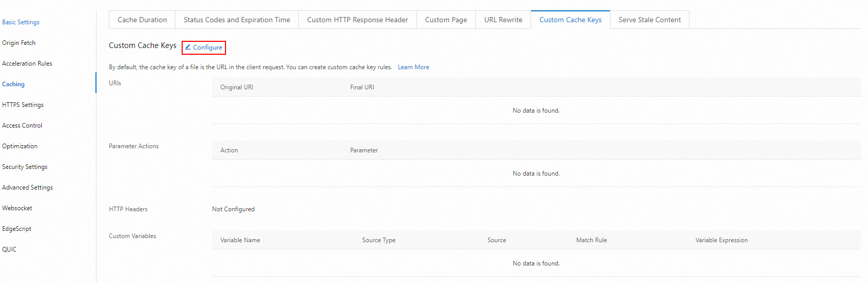Navigate to Origin Fetch settings
Image resolution: width=868 pixels, height=282 pixels.
click(x=19, y=43)
